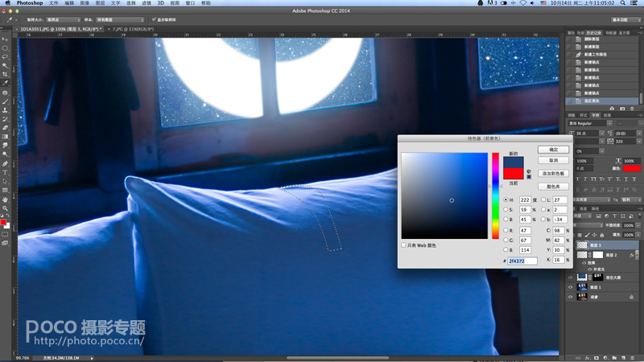Screen dimensions: 644x362
Task: Open the 3D menu
Action: pos(160,3)
